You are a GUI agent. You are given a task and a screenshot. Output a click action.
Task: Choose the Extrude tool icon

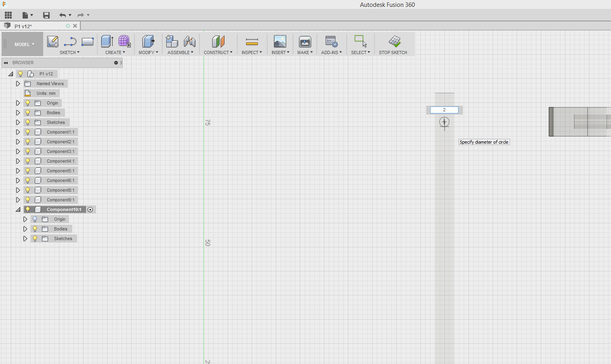(107, 41)
